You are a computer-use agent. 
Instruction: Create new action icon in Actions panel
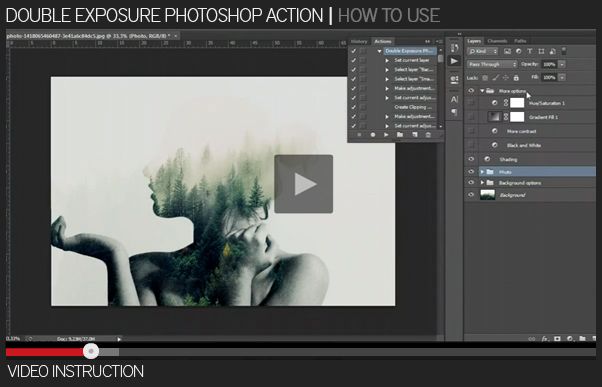(x=415, y=135)
